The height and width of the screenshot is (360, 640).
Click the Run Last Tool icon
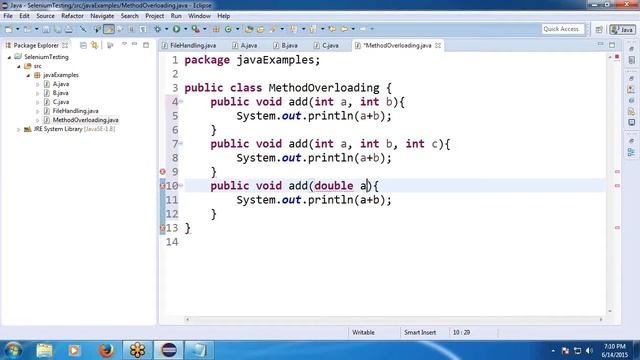196,29
